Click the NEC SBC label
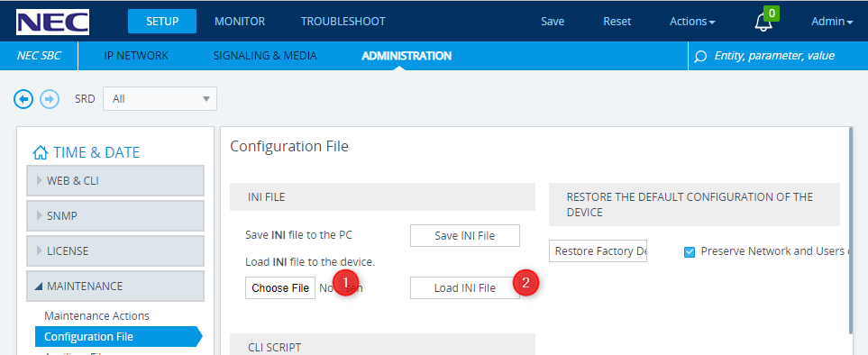Image resolution: width=868 pixels, height=355 pixels. point(39,55)
